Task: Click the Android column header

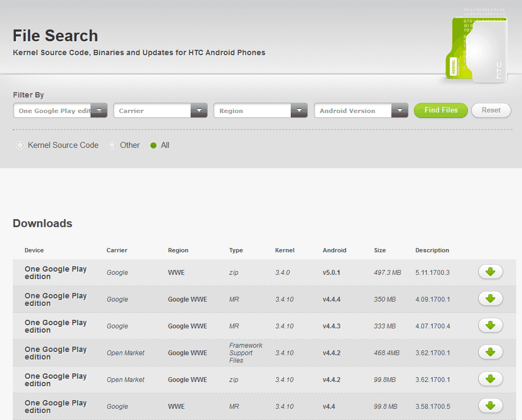Action: [334, 250]
